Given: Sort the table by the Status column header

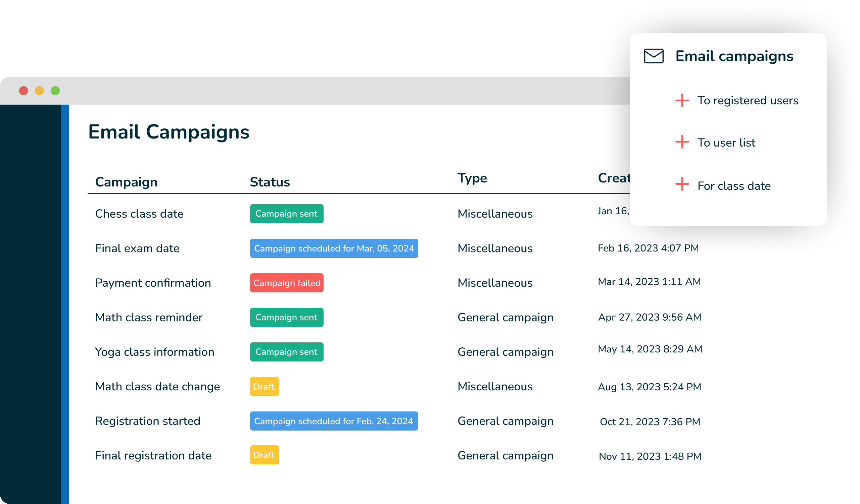Looking at the screenshot, I should 270,182.
